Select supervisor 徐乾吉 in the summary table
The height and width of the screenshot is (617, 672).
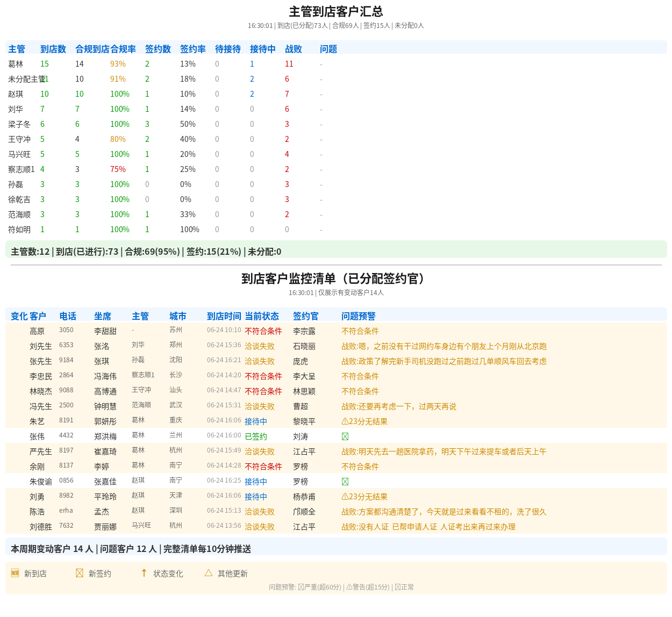pos(19,199)
